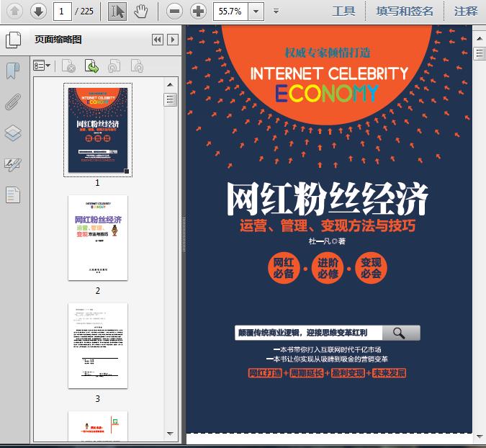Click the colorful ECONOMY word
Viewport: 486px width, 448px height.
[327, 93]
